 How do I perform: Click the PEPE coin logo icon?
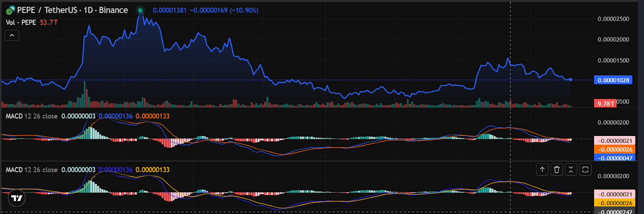tap(10, 10)
